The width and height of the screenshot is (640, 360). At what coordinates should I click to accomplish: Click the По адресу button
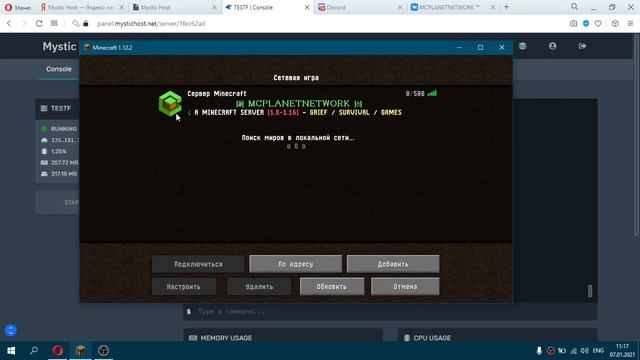click(296, 264)
